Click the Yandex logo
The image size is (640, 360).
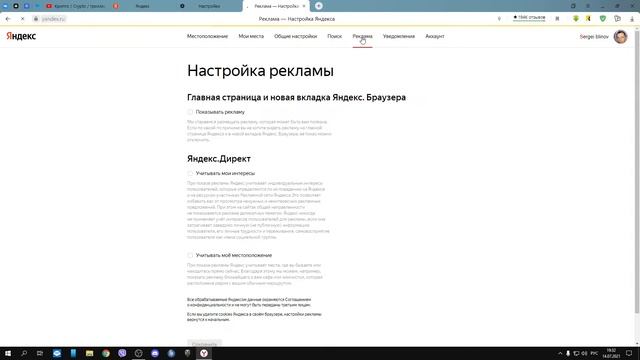21,36
